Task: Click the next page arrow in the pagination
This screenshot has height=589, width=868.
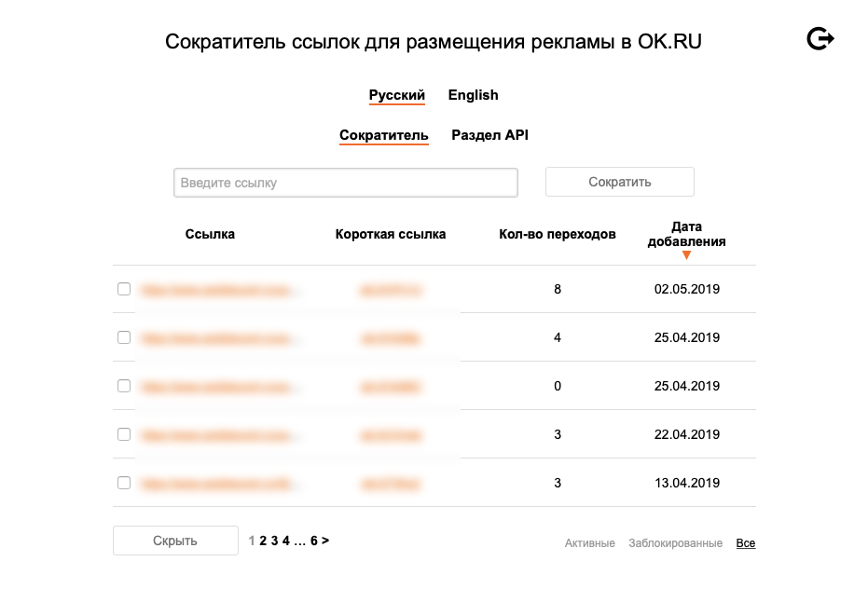Action: pos(325,541)
